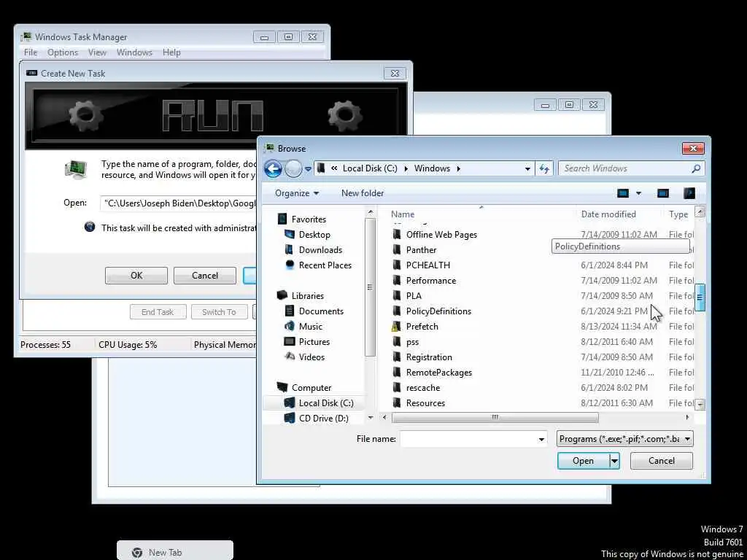Screen dimensions: 747x560
Task: Open the Programs file type filter dropdown
Action: (625, 439)
